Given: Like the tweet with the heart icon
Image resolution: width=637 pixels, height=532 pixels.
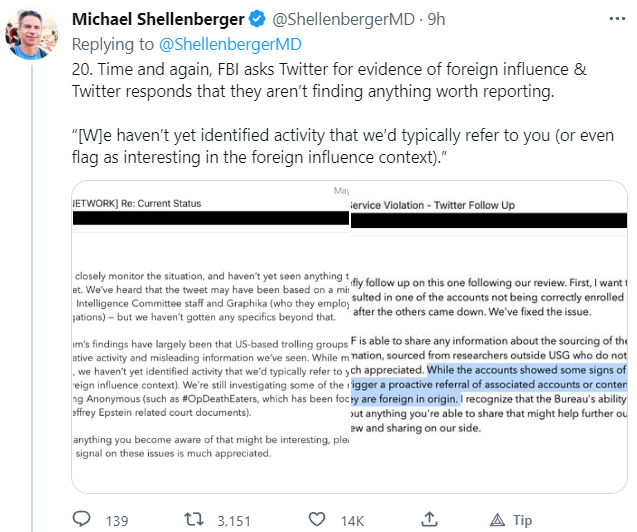Looking at the screenshot, I should (x=318, y=520).
